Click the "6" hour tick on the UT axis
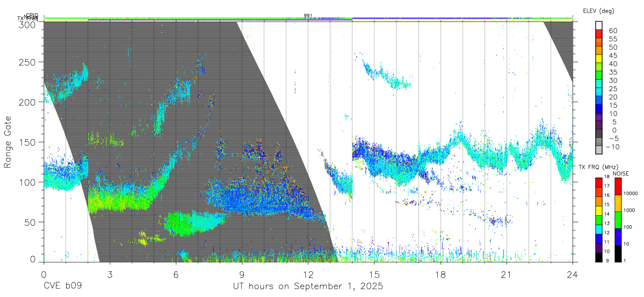The width and height of the screenshot is (644, 297). [176, 274]
